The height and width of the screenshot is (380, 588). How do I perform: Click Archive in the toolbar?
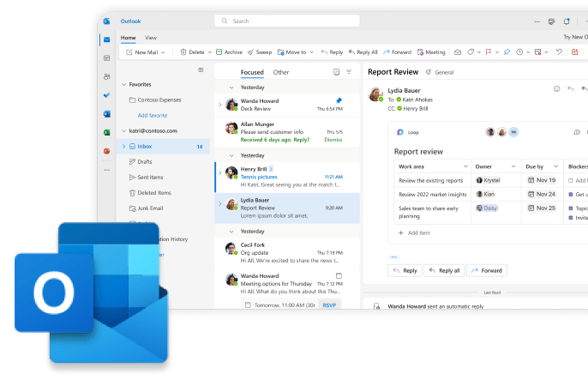point(229,52)
